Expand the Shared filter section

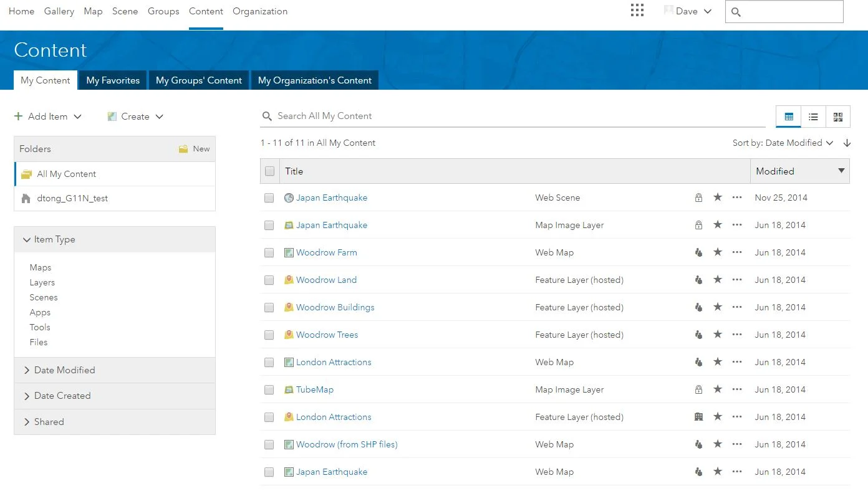47,422
